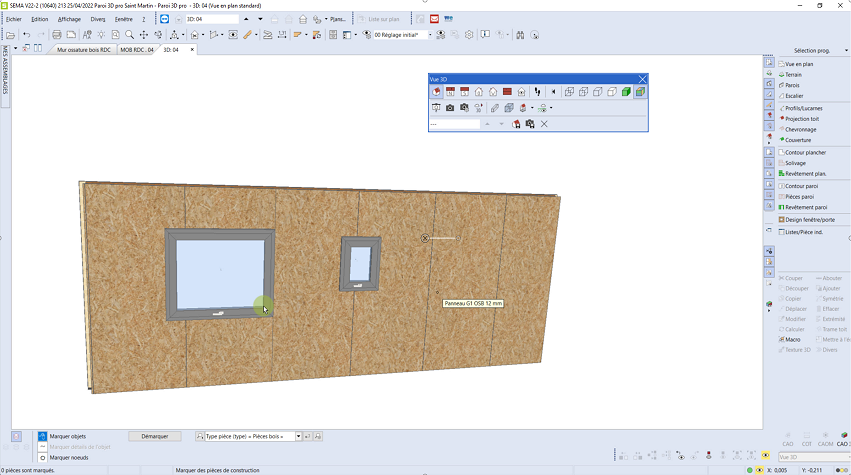Viewport: 851px width, 475px height.
Task: Switch to the Mur ossature bois RDC tab
Action: click(85, 49)
